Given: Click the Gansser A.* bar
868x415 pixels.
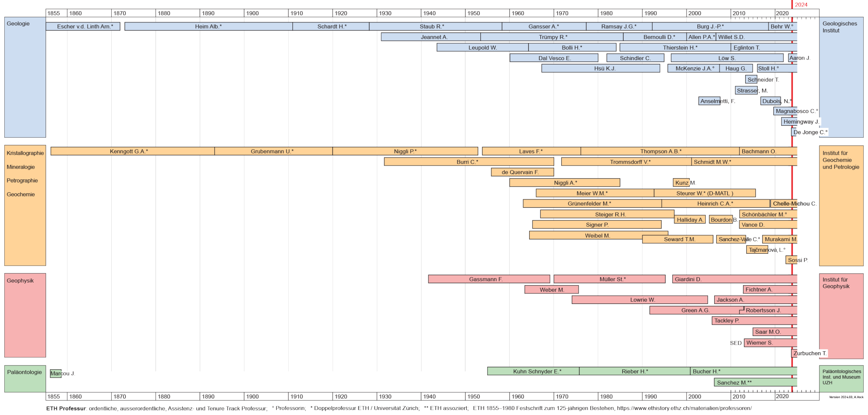Looking at the screenshot, I should (x=544, y=26).
